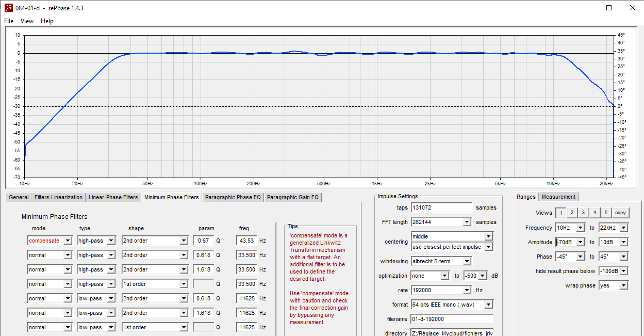
Task: Open the Measurement tab
Action: 558,197
